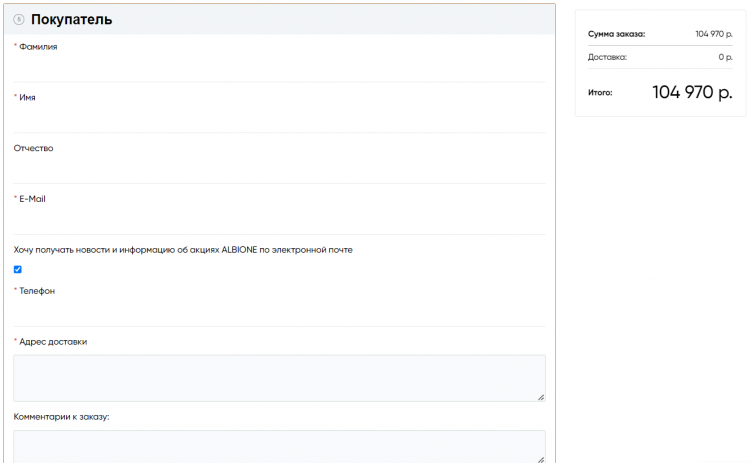The image size is (752, 463).
Task: Click the Покупатель section heading
Action: [71, 20]
